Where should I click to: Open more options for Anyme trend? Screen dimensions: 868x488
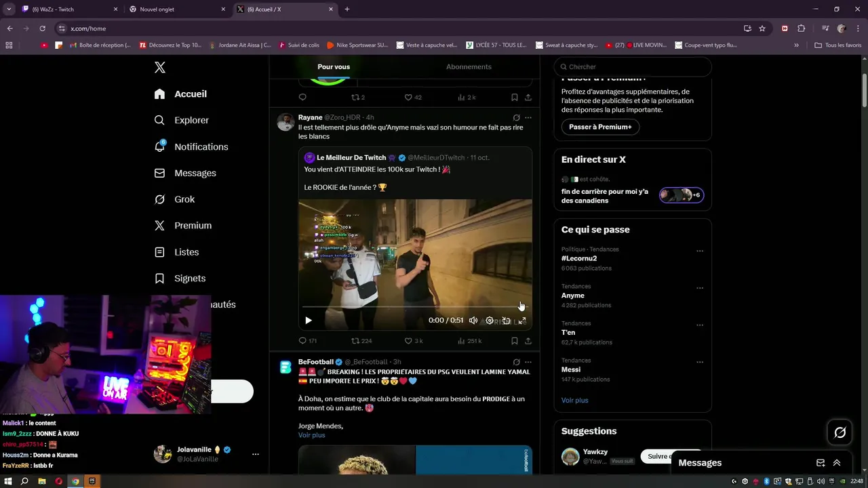tap(700, 288)
